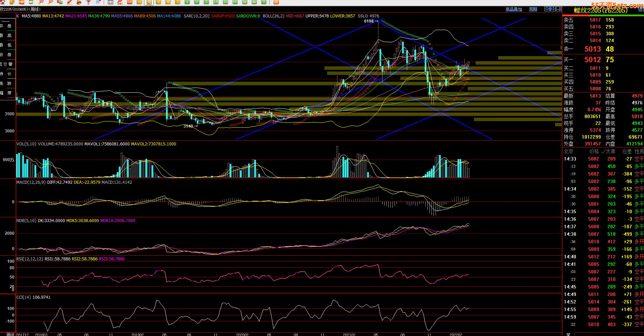Image resolution: width=644 pixels, height=336 pixels.
Task: Select the 1-minute period button
Action: 187,2
